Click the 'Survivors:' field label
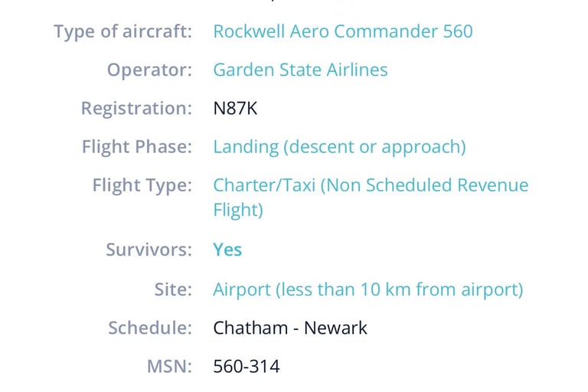 tap(149, 250)
